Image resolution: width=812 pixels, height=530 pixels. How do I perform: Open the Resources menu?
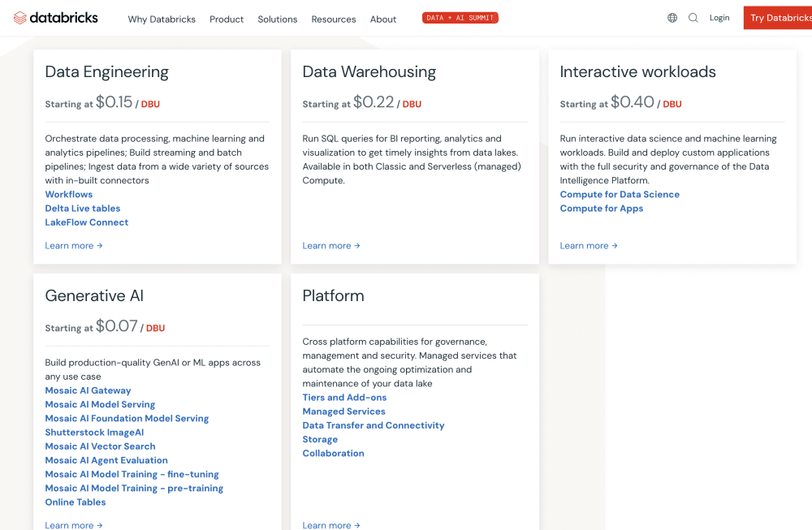point(334,19)
